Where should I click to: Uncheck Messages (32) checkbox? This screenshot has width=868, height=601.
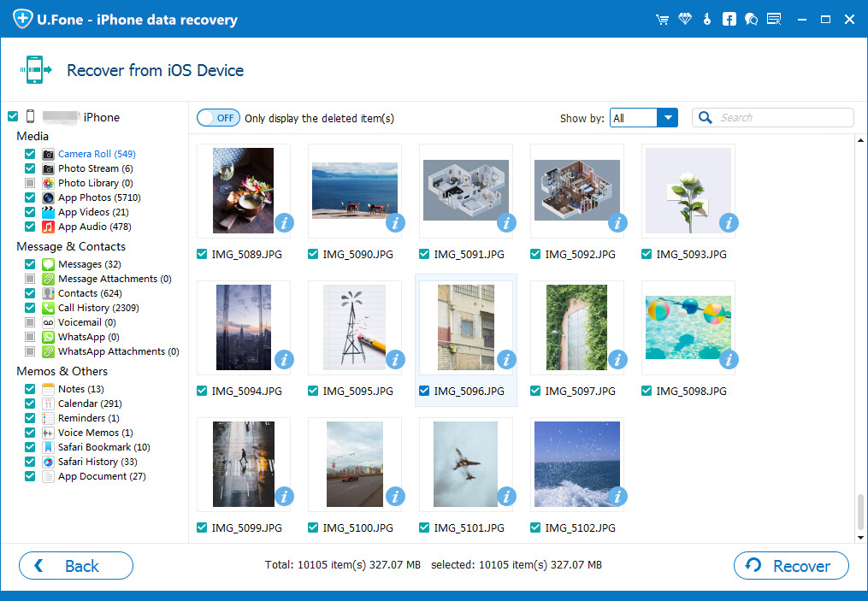[x=30, y=264]
